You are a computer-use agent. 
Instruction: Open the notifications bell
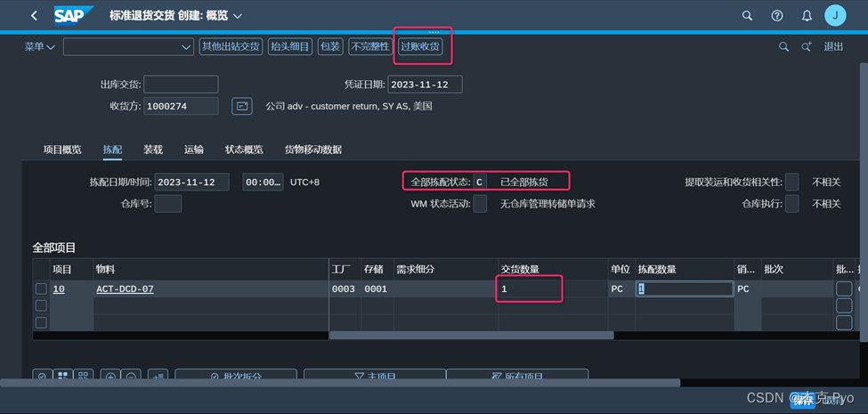point(807,15)
